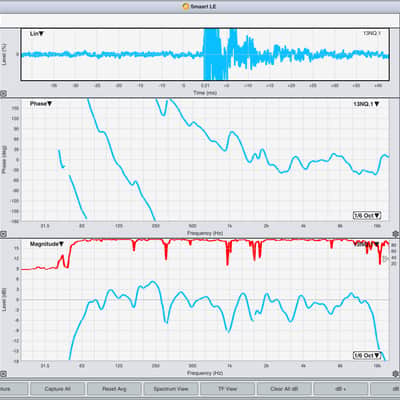Image resolution: width=400 pixels, height=400 pixels.
Task: Switch to Spectrum View
Action: tap(171, 389)
